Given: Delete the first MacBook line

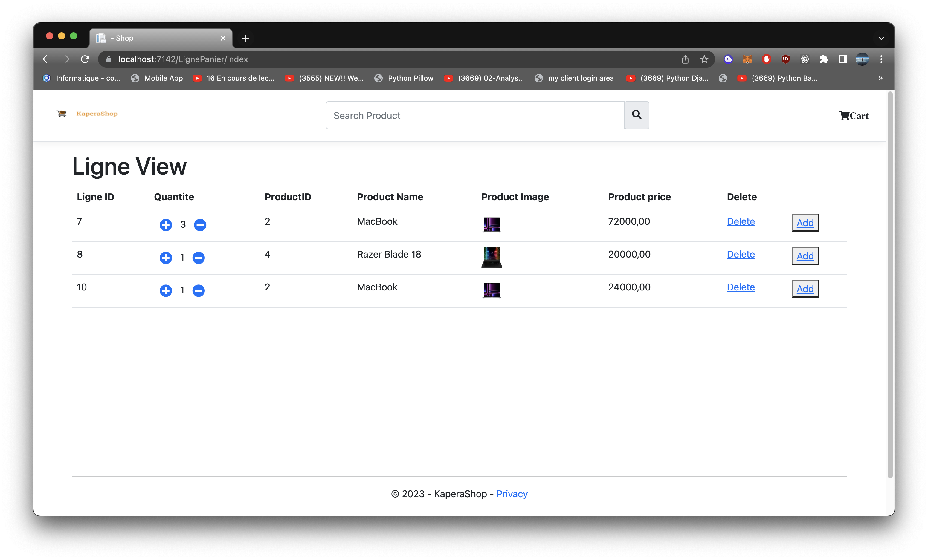Looking at the screenshot, I should click(741, 221).
